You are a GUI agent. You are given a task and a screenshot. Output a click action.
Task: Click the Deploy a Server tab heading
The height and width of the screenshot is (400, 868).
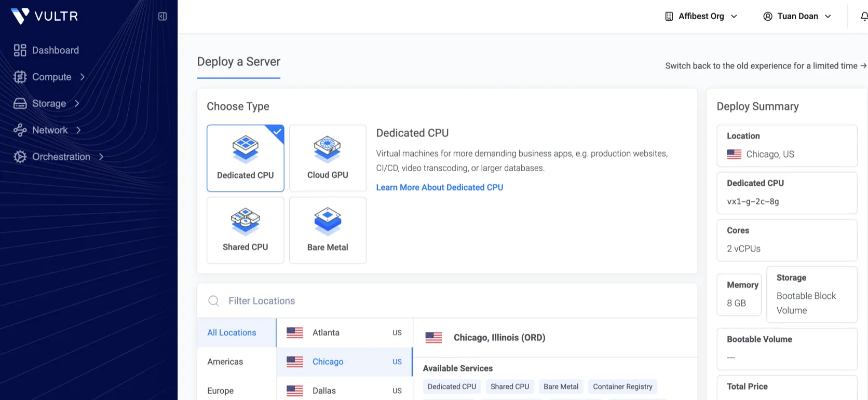(239, 62)
